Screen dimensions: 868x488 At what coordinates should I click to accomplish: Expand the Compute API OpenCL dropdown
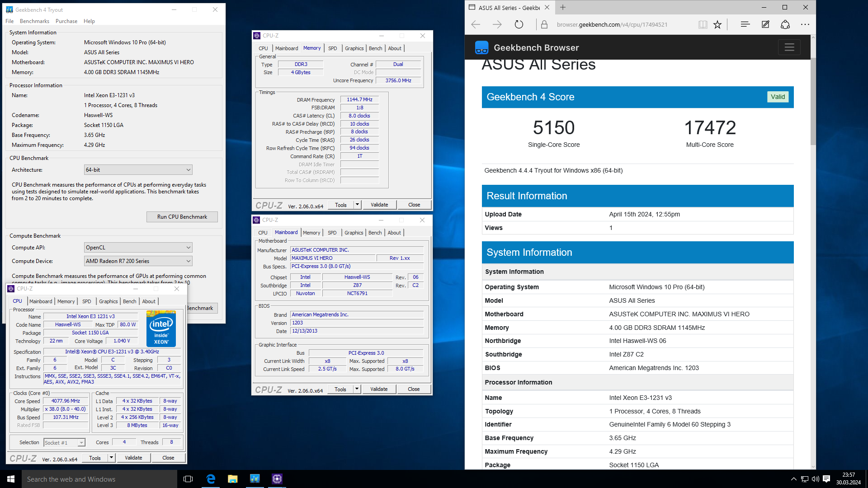(x=138, y=248)
